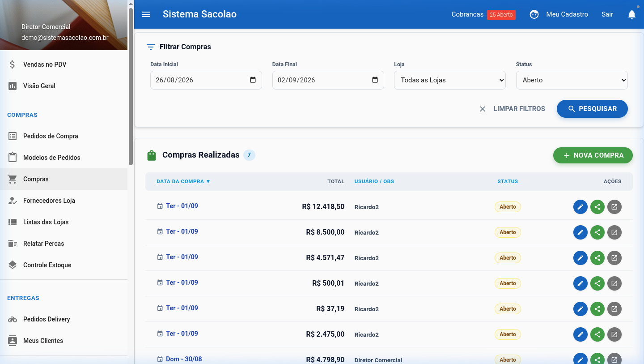The width and height of the screenshot is (644, 364).
Task: Click the shopping bag icon beside Compras Realizadas
Action: tap(152, 155)
